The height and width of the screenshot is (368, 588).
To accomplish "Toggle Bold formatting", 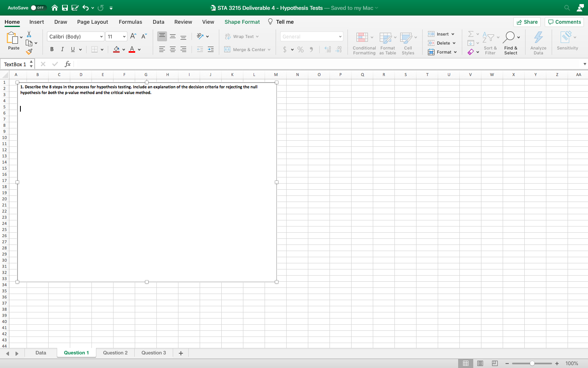I will tap(52, 49).
